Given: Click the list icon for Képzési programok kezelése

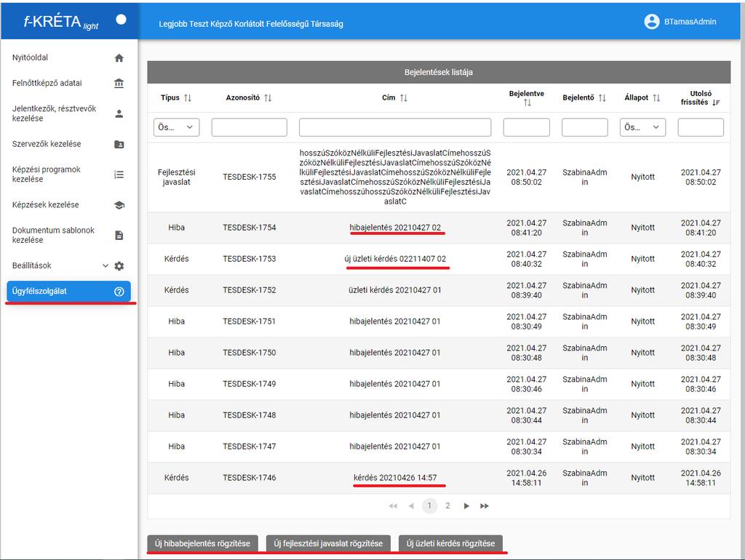Looking at the screenshot, I should [x=119, y=175].
